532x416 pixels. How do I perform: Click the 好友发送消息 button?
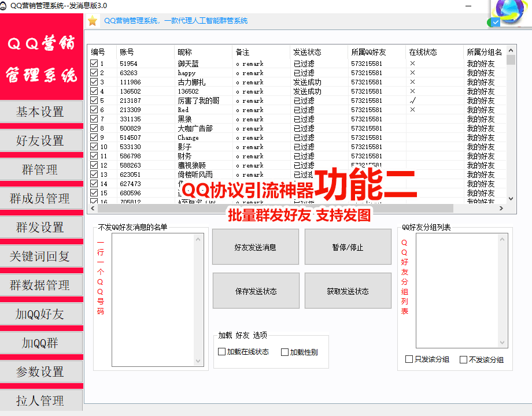tap(256, 247)
